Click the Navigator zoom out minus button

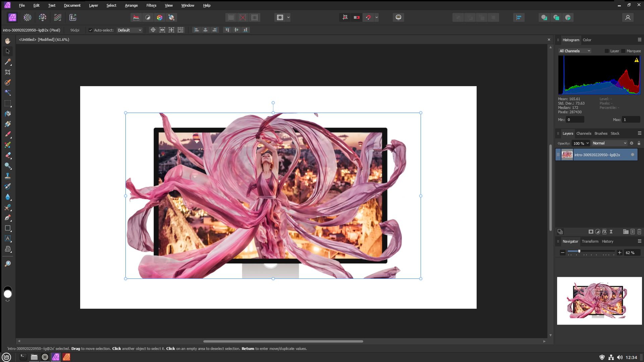563,253
